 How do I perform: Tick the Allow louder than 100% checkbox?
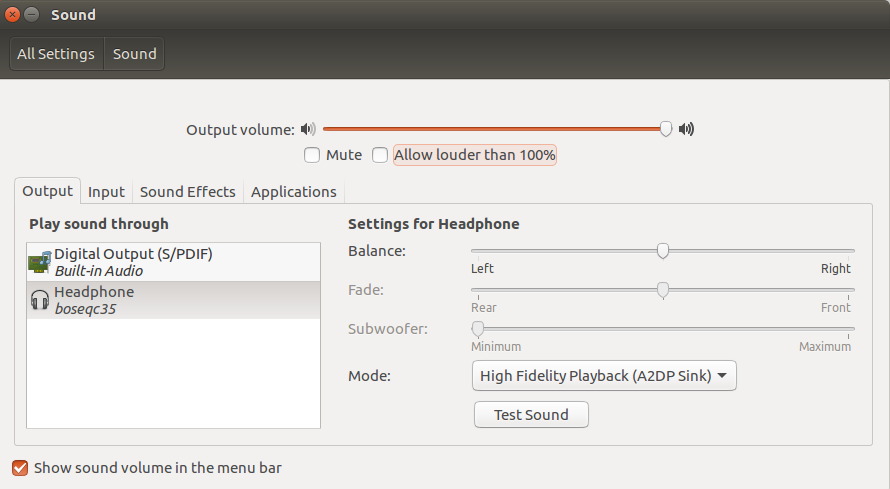click(380, 155)
